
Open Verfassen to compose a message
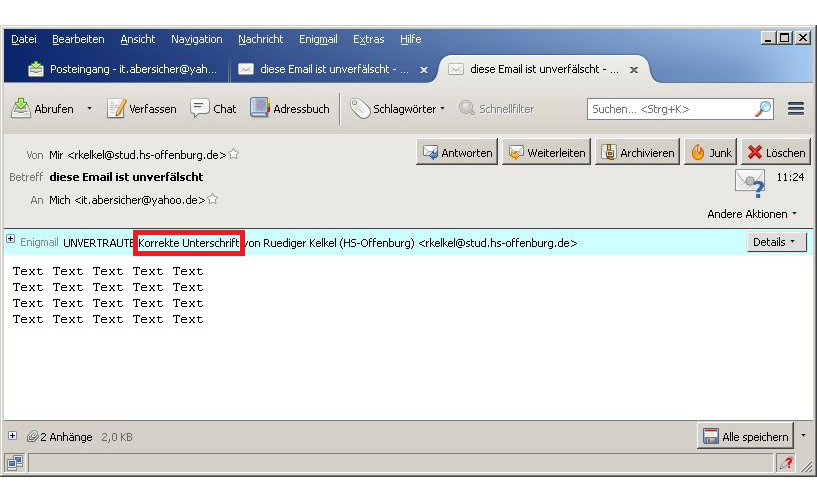(x=142, y=109)
